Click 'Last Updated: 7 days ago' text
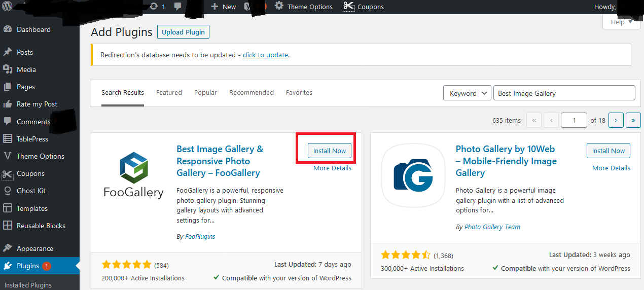 tap(313, 265)
